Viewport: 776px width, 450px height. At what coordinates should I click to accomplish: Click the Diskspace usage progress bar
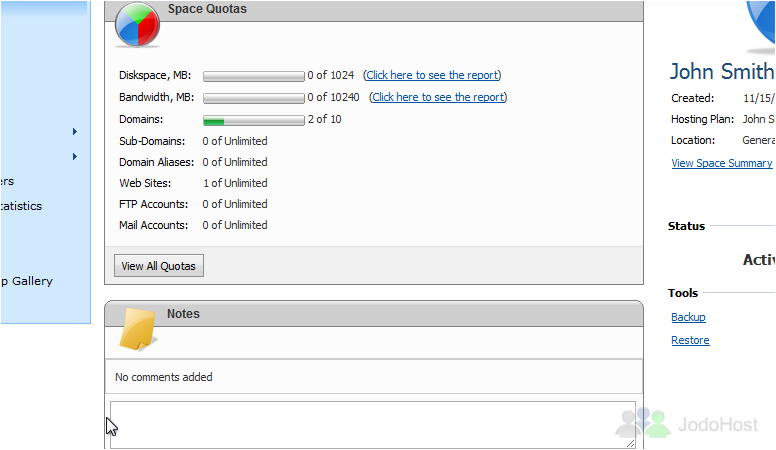(x=254, y=76)
